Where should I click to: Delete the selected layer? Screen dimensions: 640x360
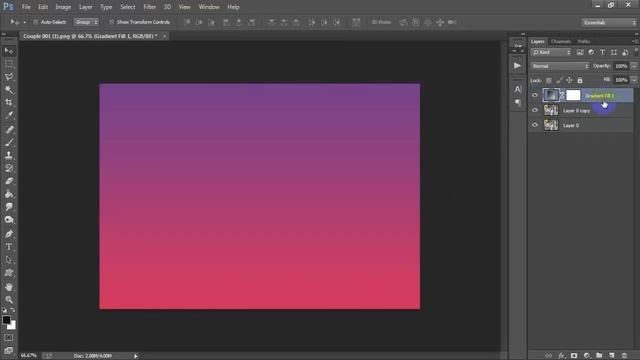tap(624, 356)
